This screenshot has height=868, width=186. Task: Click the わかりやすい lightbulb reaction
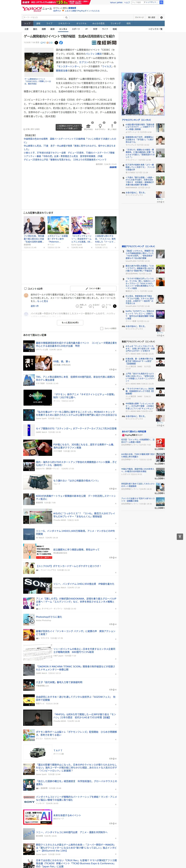[x=100, y=126]
